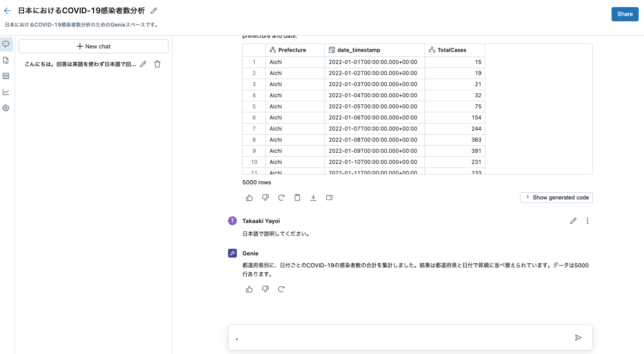
Task: Open the Data tables panel
Action: point(6,76)
